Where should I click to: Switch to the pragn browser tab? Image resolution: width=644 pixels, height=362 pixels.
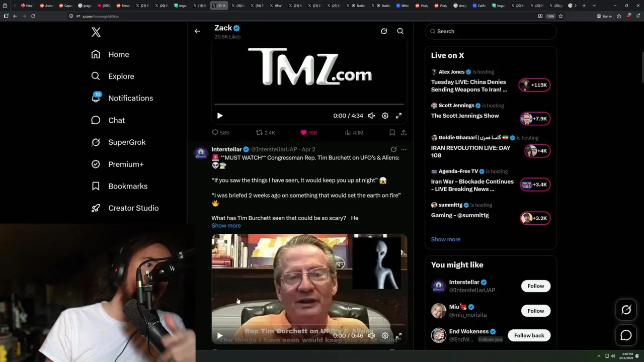point(85,6)
